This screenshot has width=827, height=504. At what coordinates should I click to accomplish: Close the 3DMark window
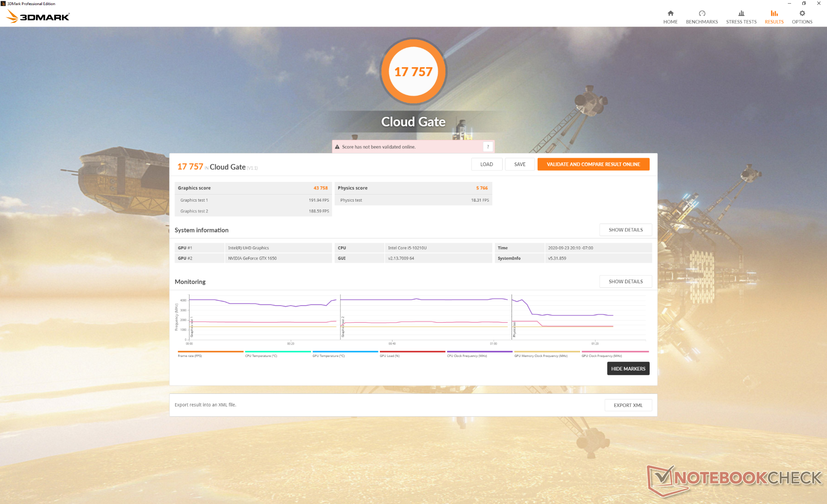(819, 3)
